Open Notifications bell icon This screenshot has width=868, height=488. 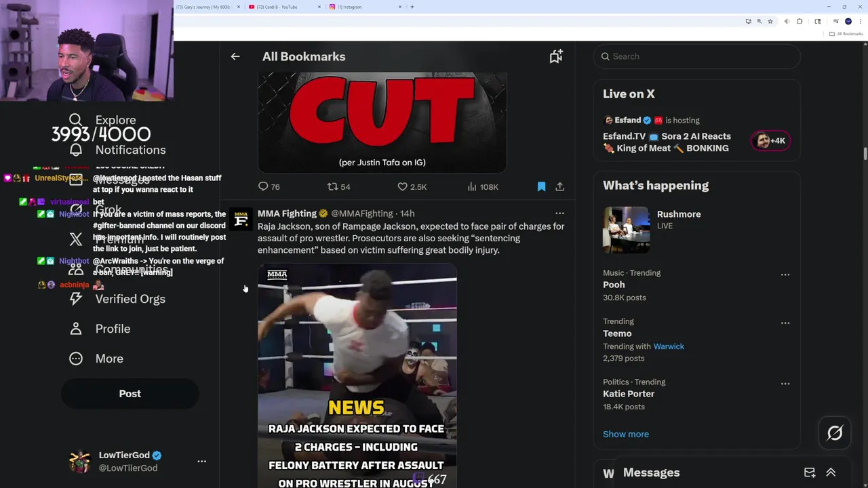(75, 150)
